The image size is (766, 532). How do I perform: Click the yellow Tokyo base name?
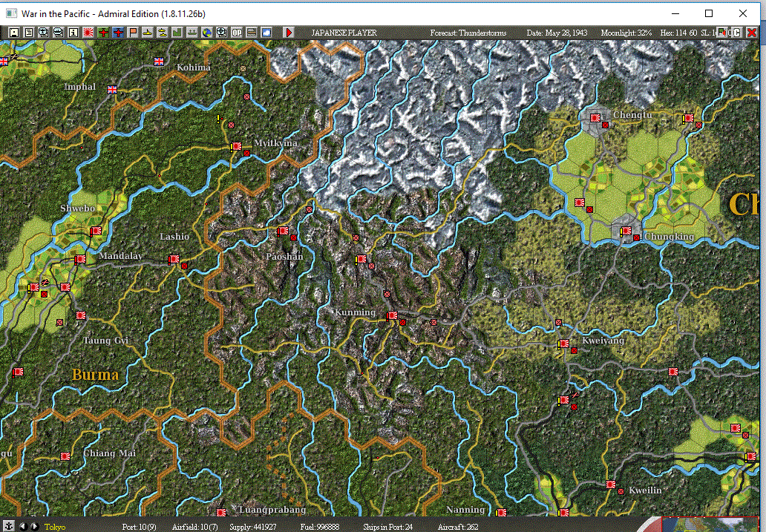pyautogui.click(x=55, y=527)
